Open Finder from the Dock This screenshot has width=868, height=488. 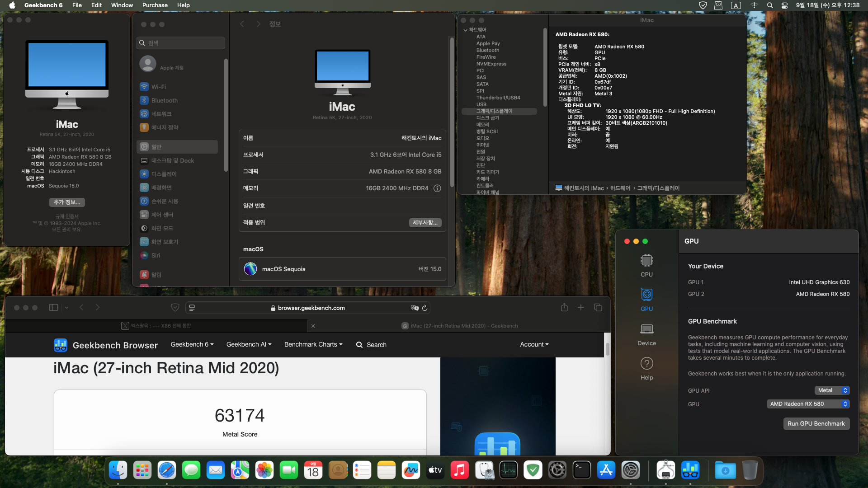pos(118,470)
